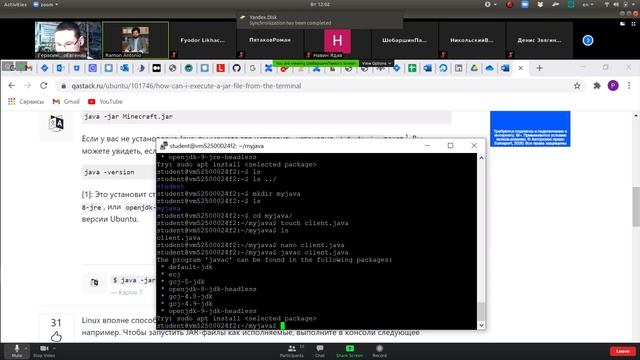Switch to the red L icon tab
Viewport: 640px width, 360px height.
click(220, 68)
